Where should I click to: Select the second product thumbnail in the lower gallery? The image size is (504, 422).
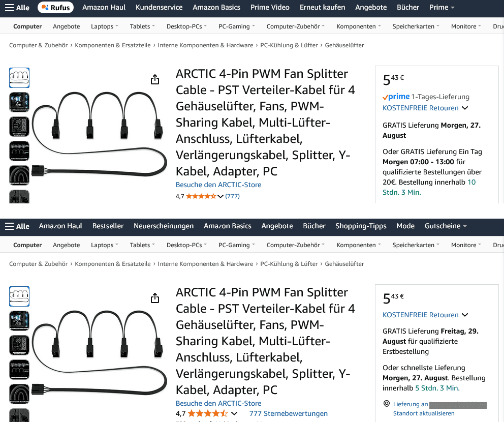click(x=19, y=321)
